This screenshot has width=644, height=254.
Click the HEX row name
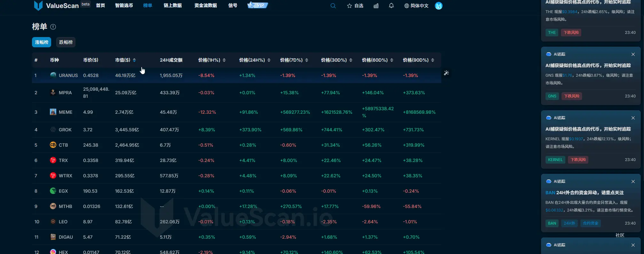click(63, 252)
